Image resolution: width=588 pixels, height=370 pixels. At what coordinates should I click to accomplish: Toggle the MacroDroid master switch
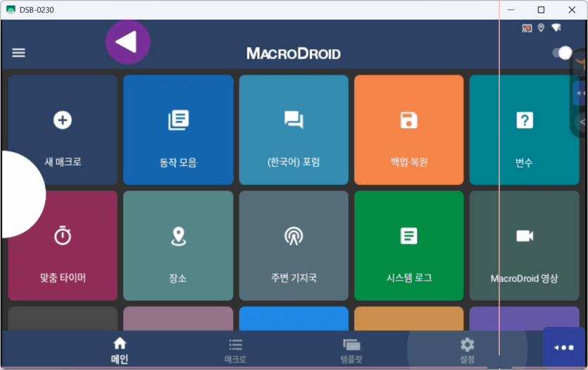562,53
